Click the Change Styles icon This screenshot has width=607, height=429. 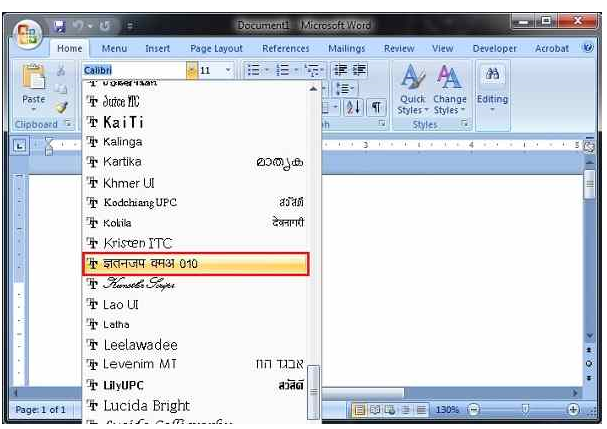coord(449,88)
